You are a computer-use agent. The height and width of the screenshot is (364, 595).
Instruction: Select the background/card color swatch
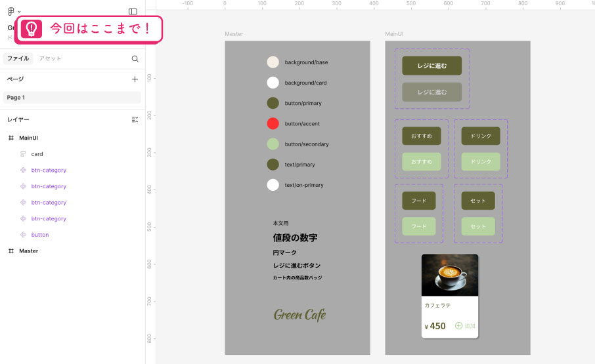[x=273, y=83]
